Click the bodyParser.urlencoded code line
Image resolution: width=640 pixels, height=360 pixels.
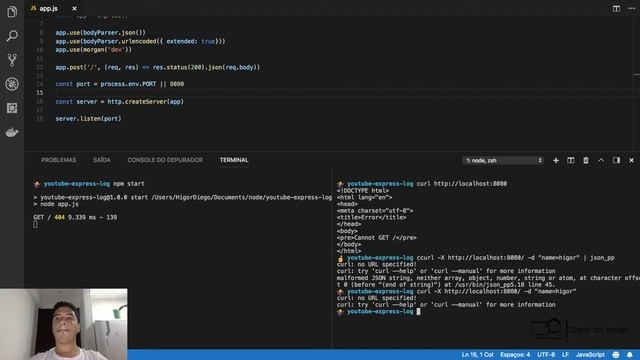[x=140, y=41]
